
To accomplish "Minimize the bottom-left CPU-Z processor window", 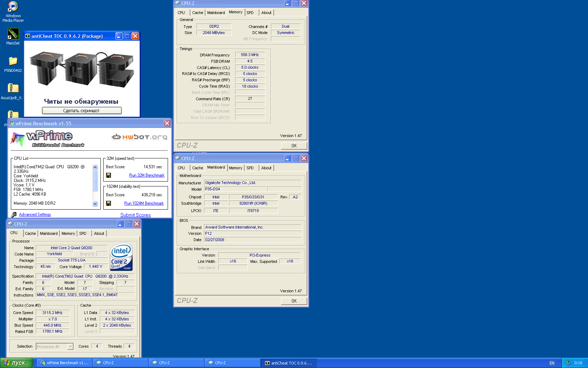I will pyautogui.click(x=120, y=224).
